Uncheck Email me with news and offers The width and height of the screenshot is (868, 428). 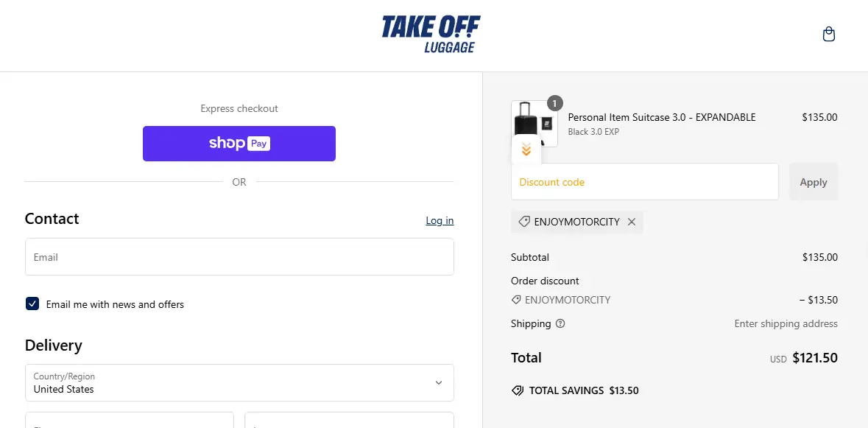click(32, 304)
